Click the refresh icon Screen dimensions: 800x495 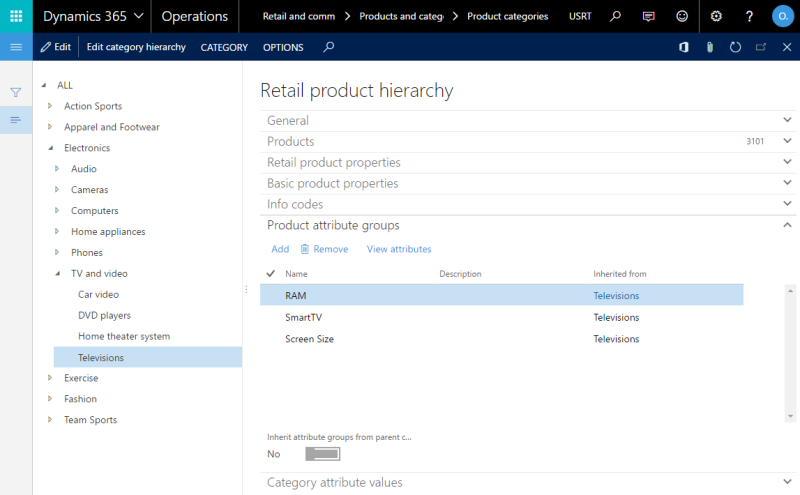click(735, 47)
